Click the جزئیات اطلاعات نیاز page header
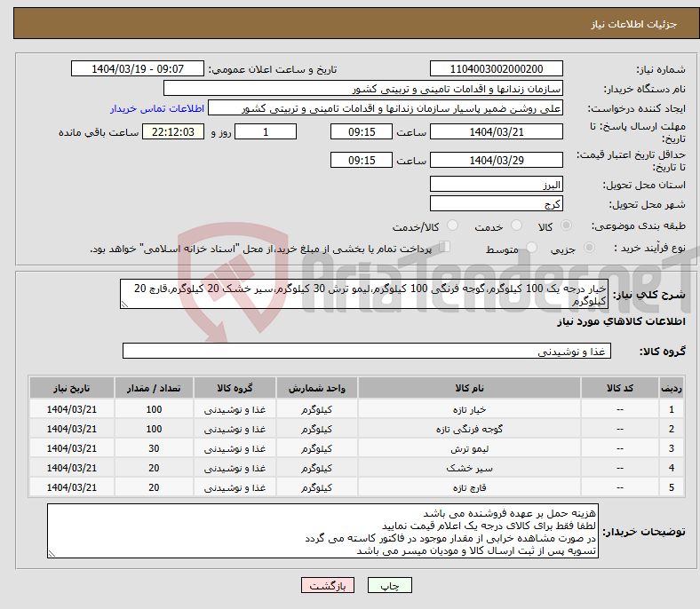The width and height of the screenshot is (700, 609). coord(634,24)
